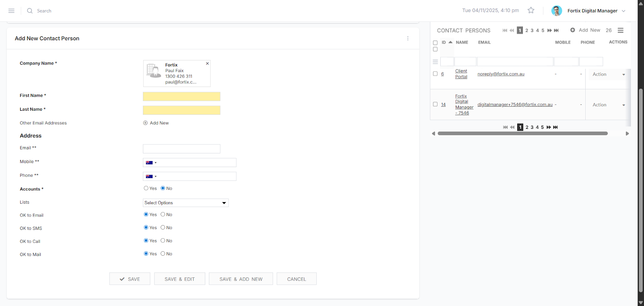Open the Client Portal contact link
The width and height of the screenshot is (644, 306).
[x=461, y=74]
